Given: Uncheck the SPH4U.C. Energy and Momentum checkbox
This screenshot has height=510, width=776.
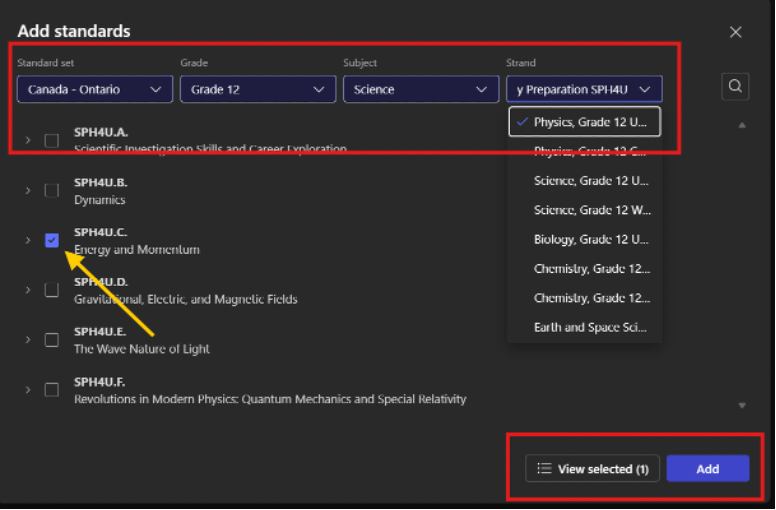Looking at the screenshot, I should [52, 240].
